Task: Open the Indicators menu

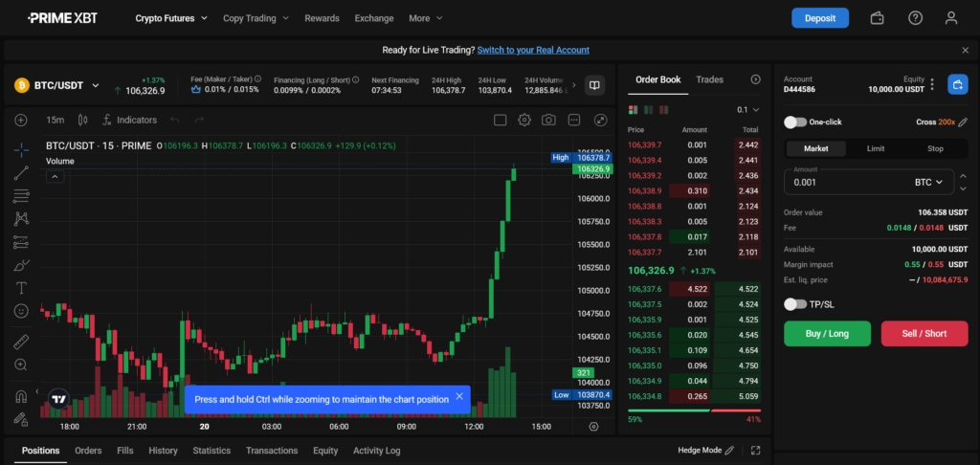Action: 129,120
